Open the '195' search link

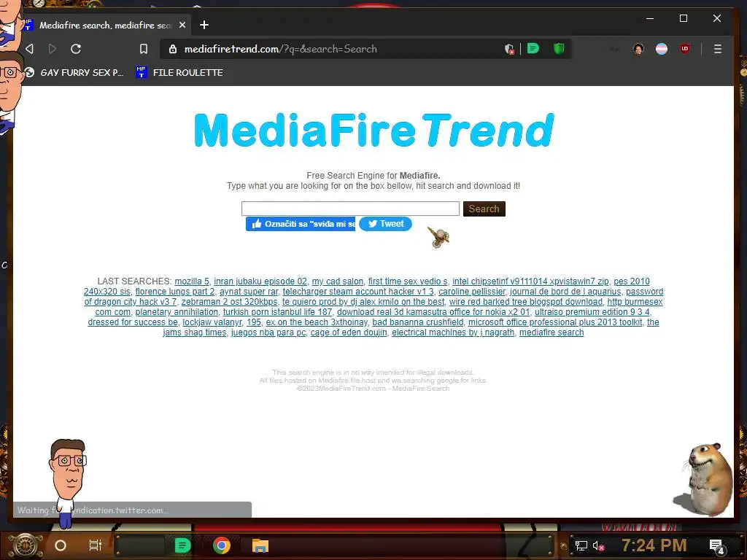point(253,322)
